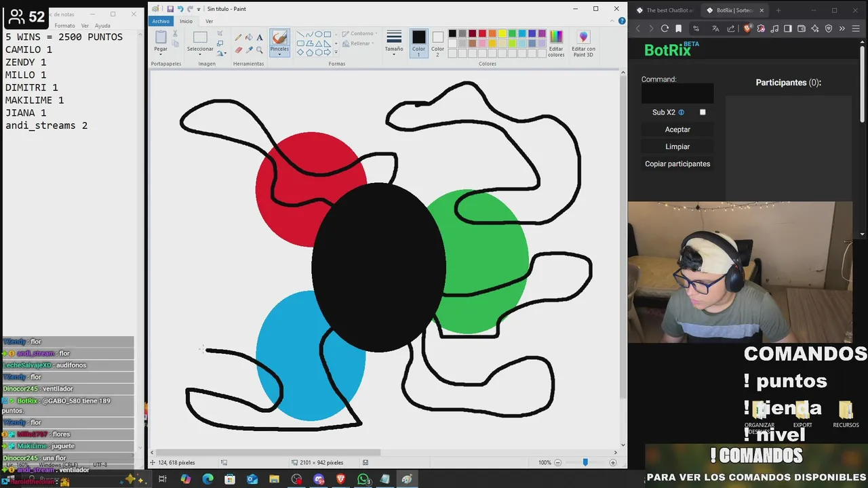Screen dimensions: 868x488
Task: Click the Crop icon in Imagen group
Action: [x=220, y=33]
